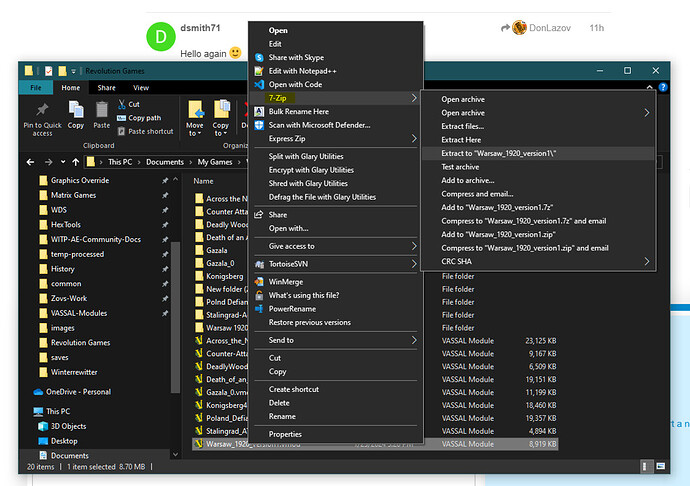Open the File tab
The width and height of the screenshot is (690, 486).
(x=36, y=88)
